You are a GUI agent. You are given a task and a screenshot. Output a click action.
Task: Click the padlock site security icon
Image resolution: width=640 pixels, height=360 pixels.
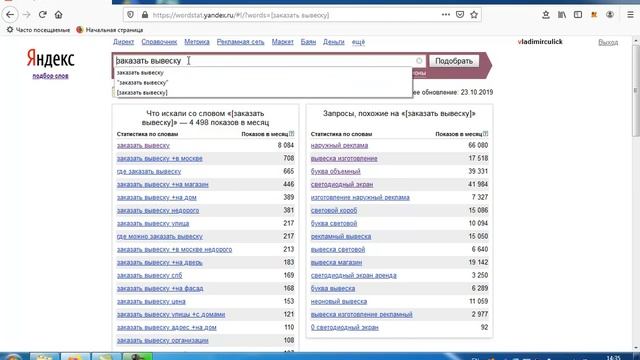[x=144, y=15]
